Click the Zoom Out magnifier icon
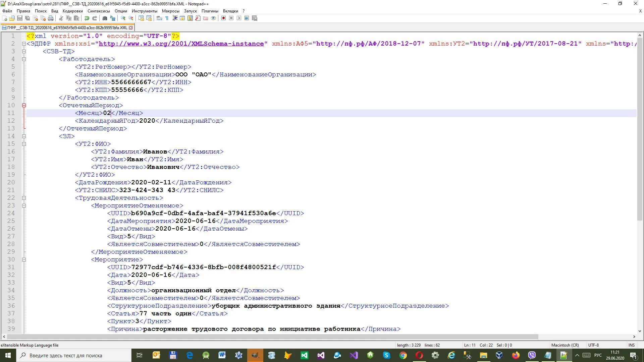Screen dimensions: 644x362 (131, 18)
